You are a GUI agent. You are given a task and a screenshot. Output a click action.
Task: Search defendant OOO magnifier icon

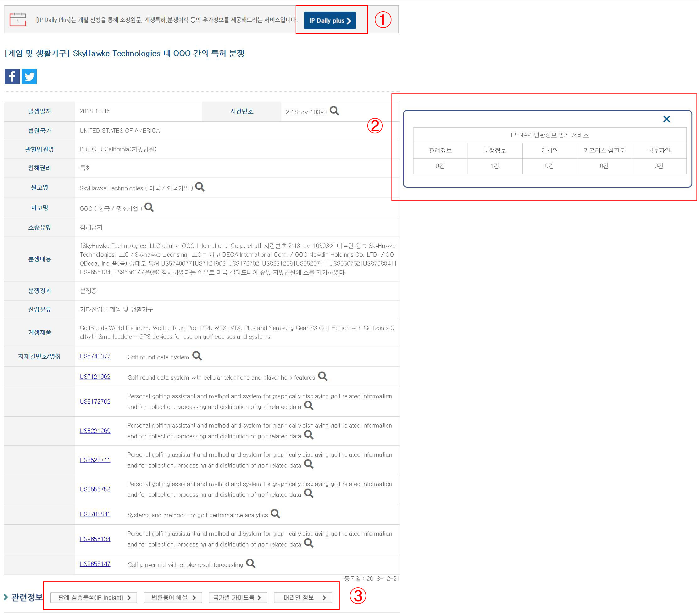[149, 207]
